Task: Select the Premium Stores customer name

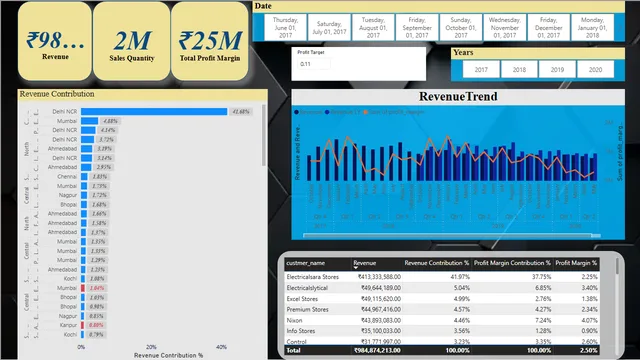Action: 307,309
